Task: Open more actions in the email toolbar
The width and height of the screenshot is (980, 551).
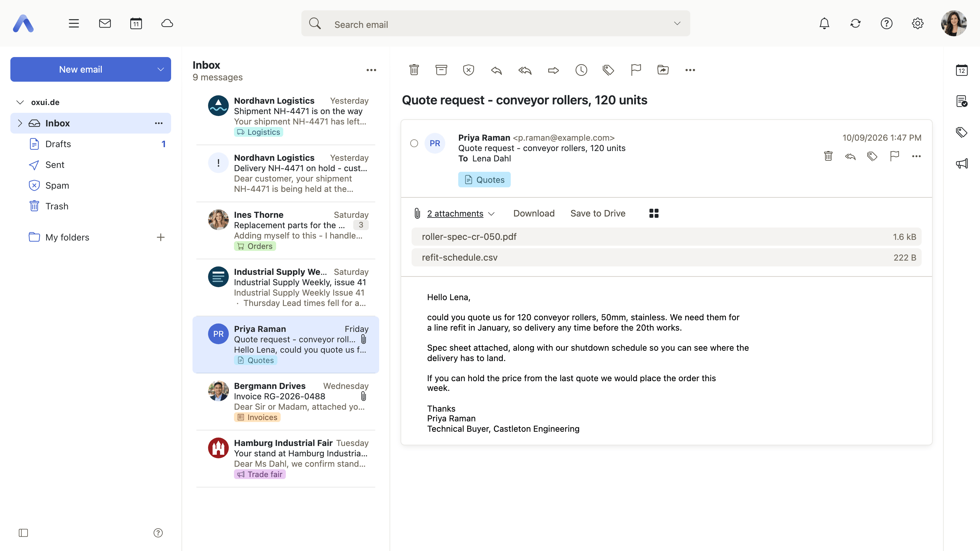Action: point(690,70)
